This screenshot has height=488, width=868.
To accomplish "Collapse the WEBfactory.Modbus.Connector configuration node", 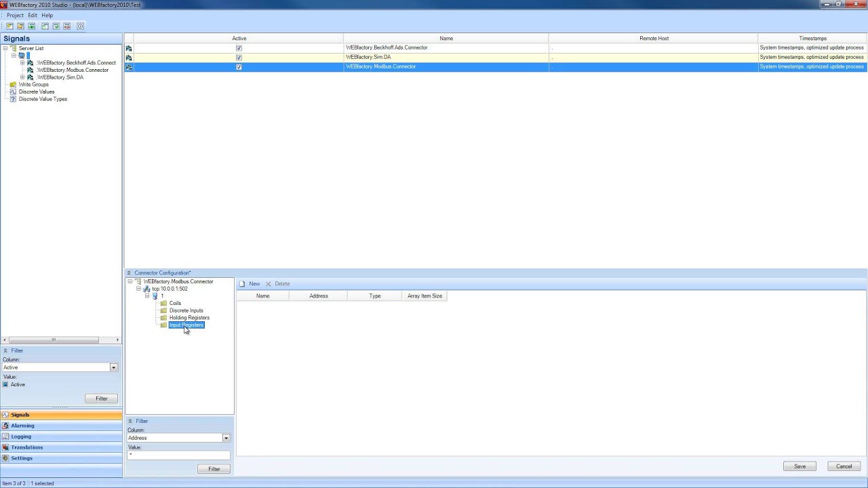I will pyautogui.click(x=130, y=281).
